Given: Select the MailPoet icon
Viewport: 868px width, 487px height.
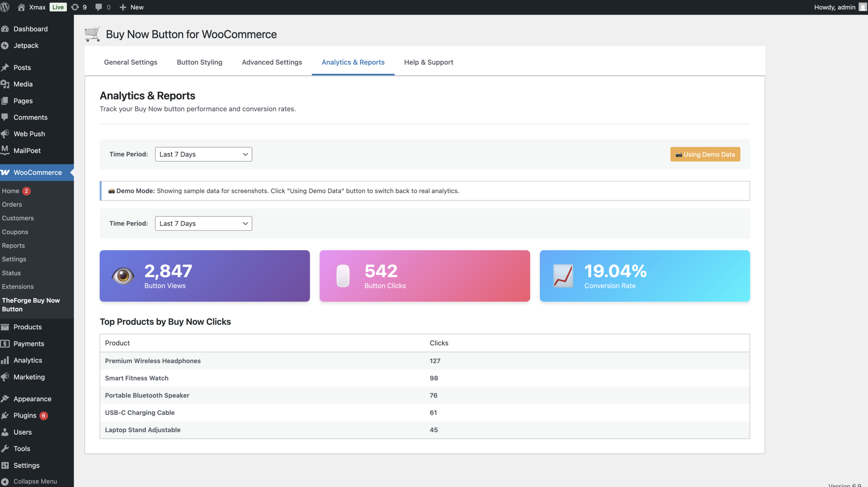Looking at the screenshot, I should tap(5, 150).
